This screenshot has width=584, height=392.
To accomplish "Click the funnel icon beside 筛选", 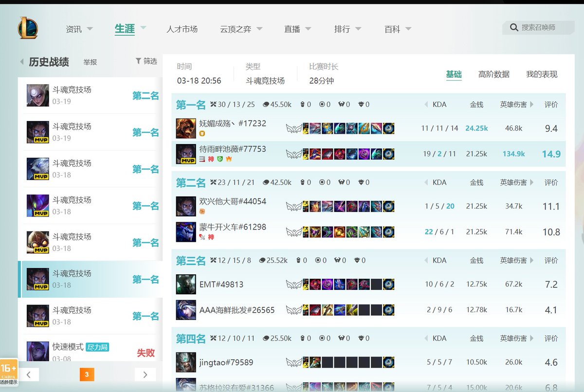I will click(x=138, y=61).
